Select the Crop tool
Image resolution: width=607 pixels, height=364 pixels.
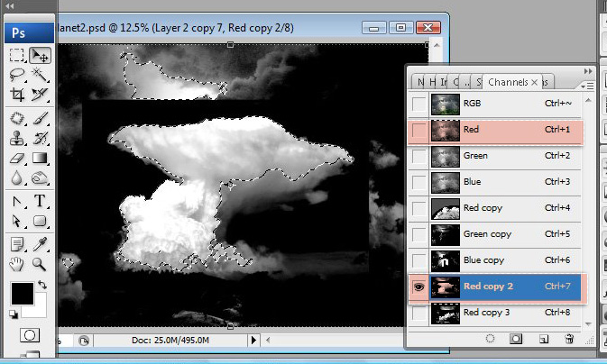(x=16, y=94)
